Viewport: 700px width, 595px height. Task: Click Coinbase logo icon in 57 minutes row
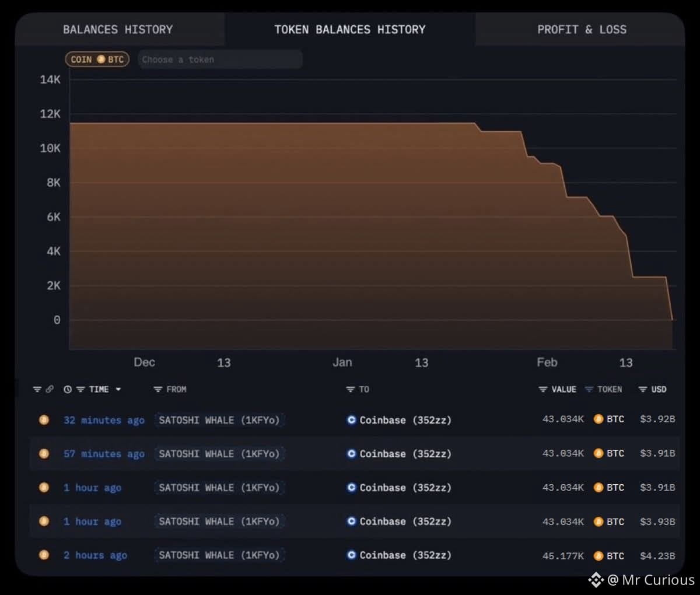click(351, 453)
